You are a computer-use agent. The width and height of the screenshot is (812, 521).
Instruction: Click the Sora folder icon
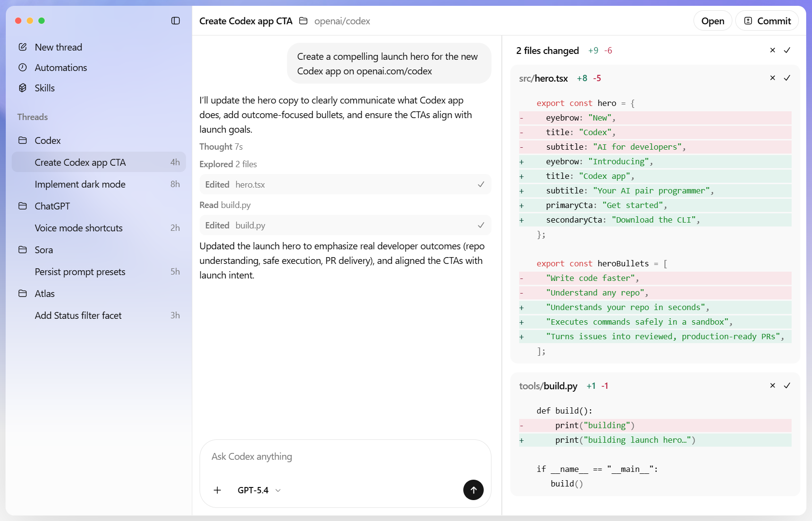[x=23, y=250]
